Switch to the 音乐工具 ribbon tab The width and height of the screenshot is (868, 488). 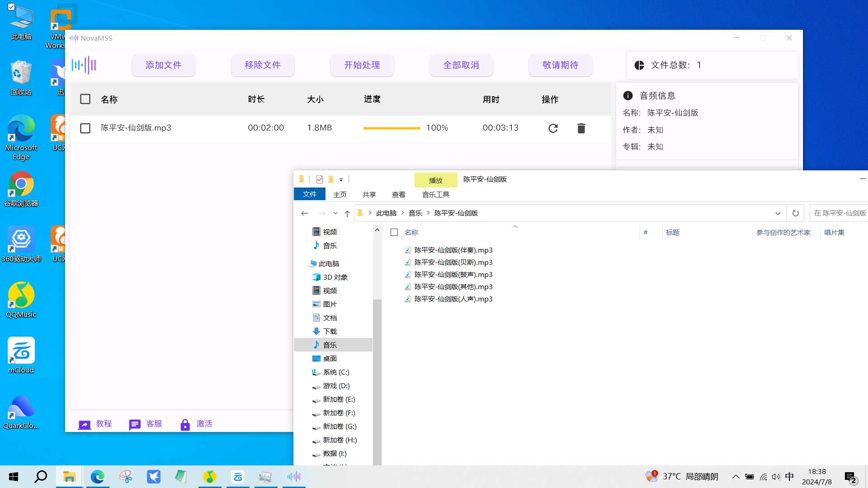(435, 194)
